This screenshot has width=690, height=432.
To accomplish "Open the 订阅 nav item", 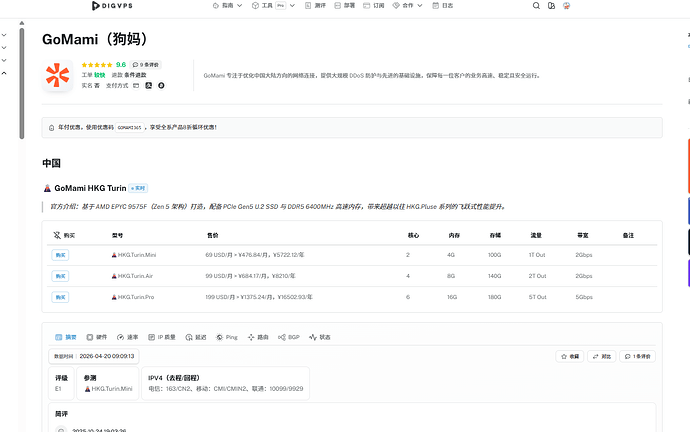I will [374, 6].
